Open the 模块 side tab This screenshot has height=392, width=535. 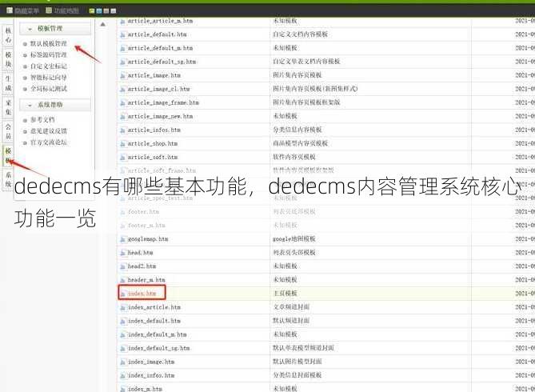click(8, 59)
